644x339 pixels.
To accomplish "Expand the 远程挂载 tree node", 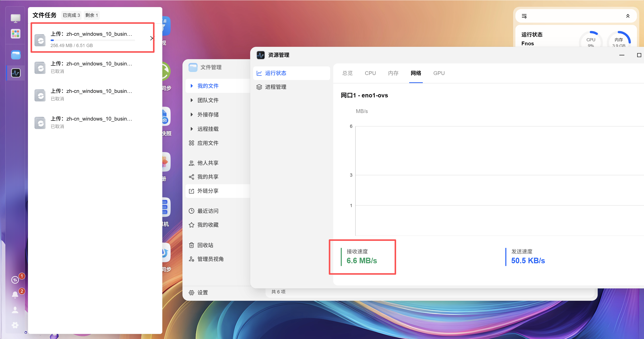I will tap(192, 129).
